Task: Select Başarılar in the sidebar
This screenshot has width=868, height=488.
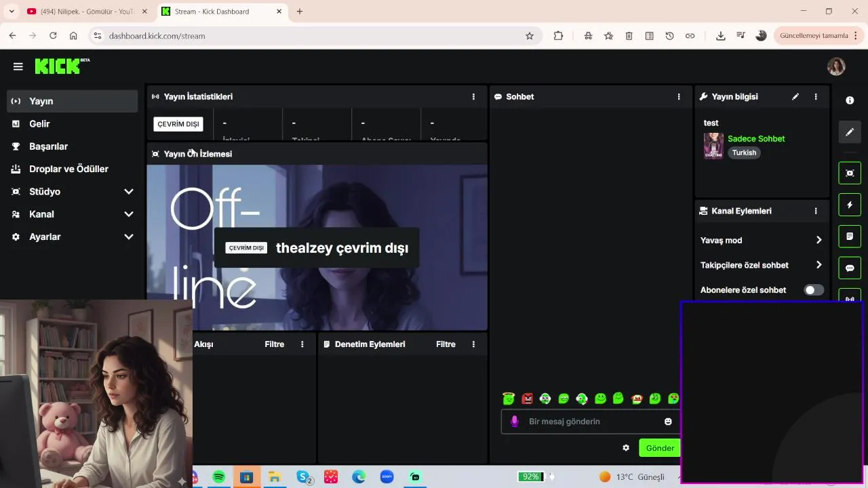Action: (73, 146)
